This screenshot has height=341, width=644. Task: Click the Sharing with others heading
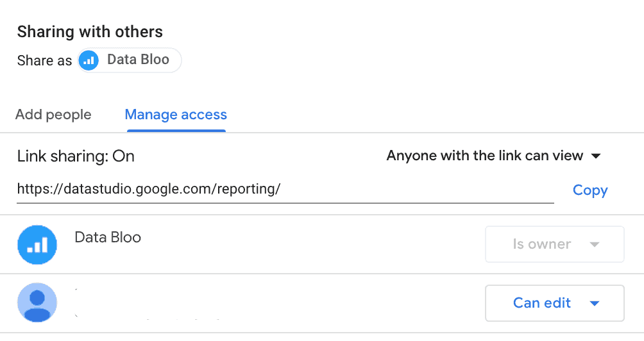(x=90, y=31)
